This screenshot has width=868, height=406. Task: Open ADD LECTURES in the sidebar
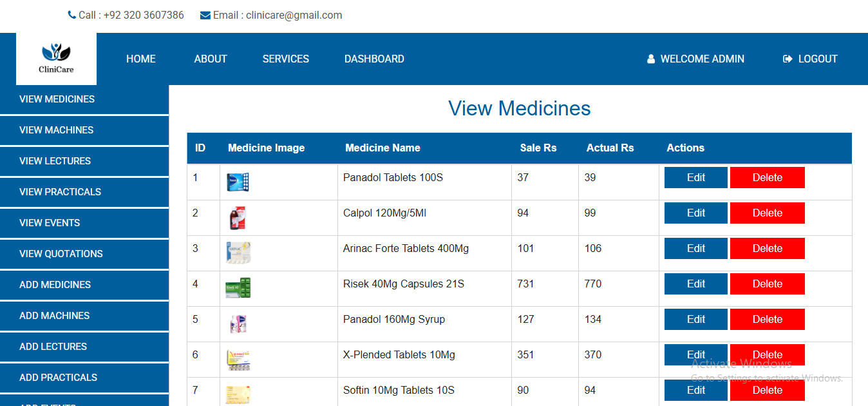[84, 347]
